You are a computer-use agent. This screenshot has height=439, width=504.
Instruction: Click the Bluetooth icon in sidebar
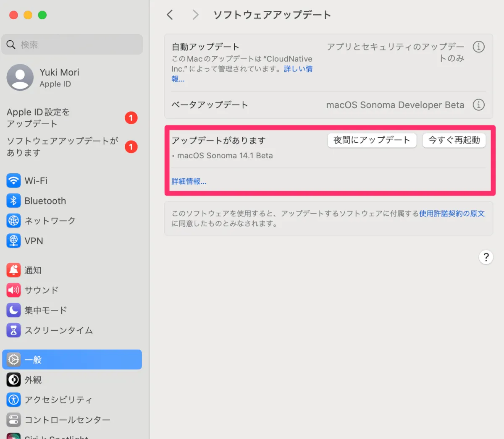(x=13, y=201)
